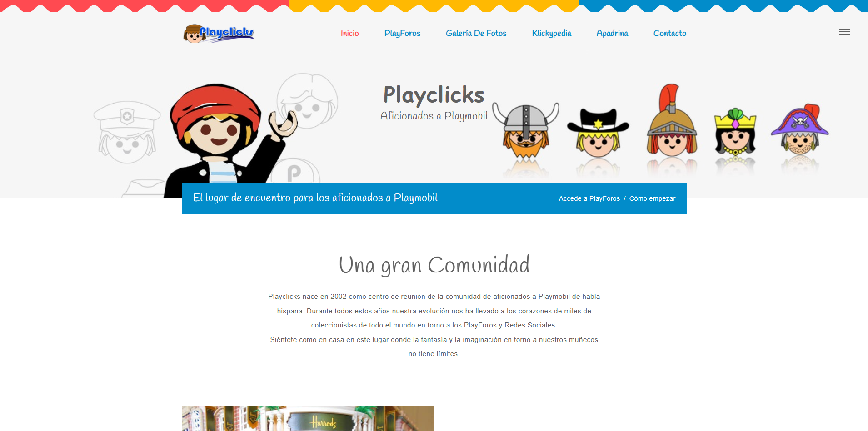
Task: Click paragraph line starting Playclicks nace en 2002
Action: click(x=434, y=297)
